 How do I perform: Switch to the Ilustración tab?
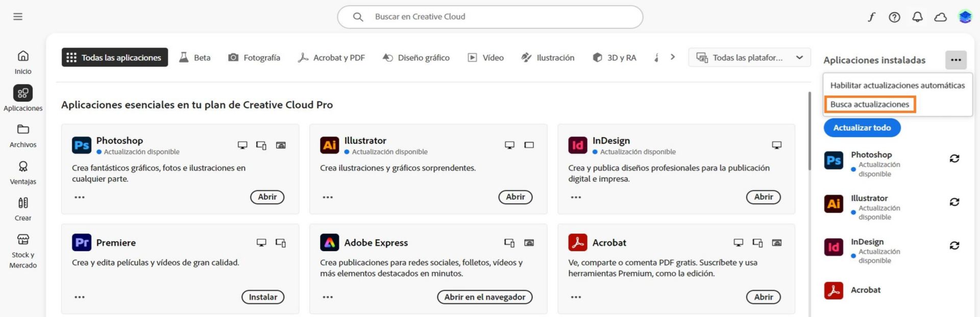pos(548,58)
